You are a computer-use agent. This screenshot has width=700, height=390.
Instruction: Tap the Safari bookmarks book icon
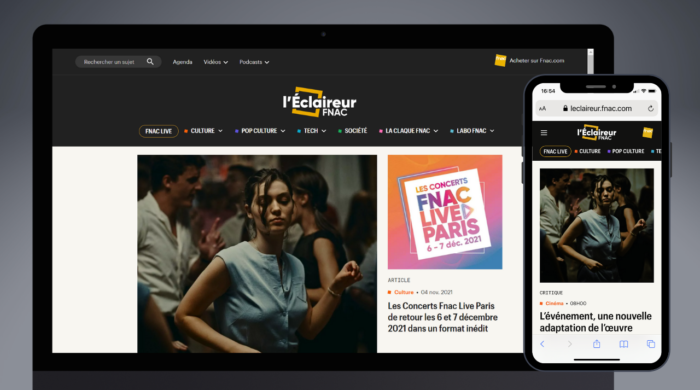pyautogui.click(x=624, y=344)
